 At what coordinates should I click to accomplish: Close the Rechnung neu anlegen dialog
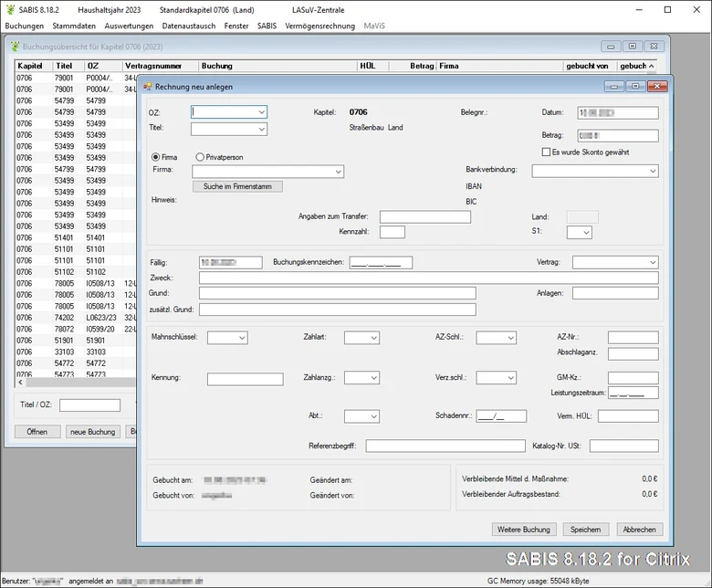(657, 86)
